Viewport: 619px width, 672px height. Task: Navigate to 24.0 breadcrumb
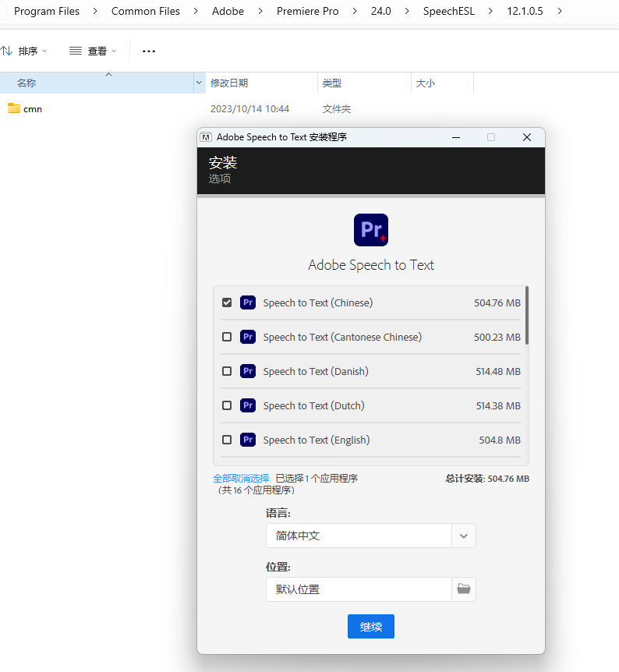[x=381, y=11]
